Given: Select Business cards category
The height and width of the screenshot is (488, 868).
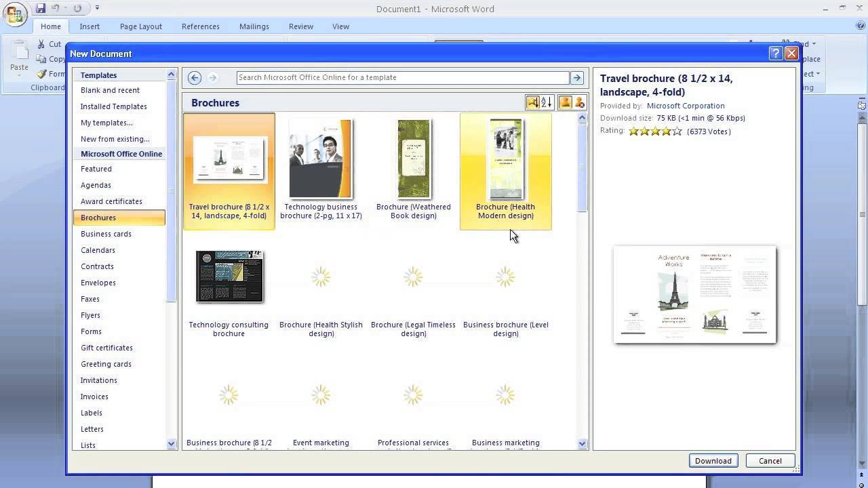Looking at the screenshot, I should 106,234.
